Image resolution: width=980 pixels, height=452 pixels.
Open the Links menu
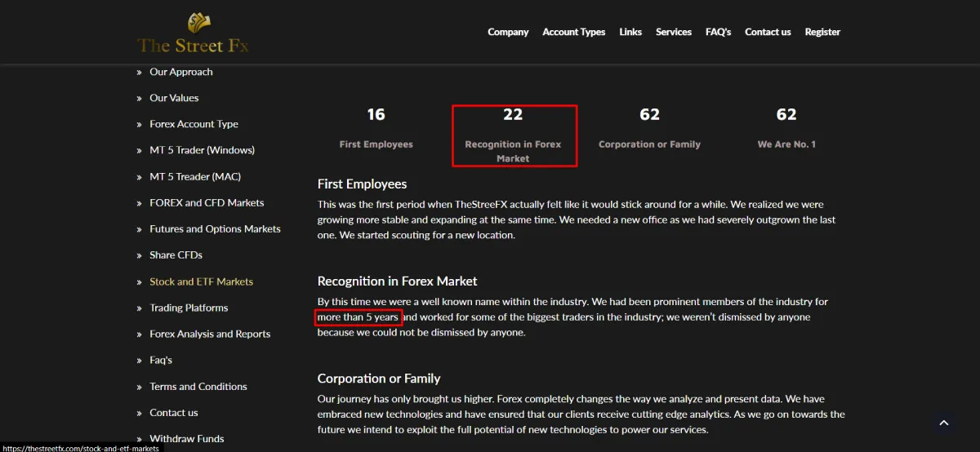[x=630, y=32]
